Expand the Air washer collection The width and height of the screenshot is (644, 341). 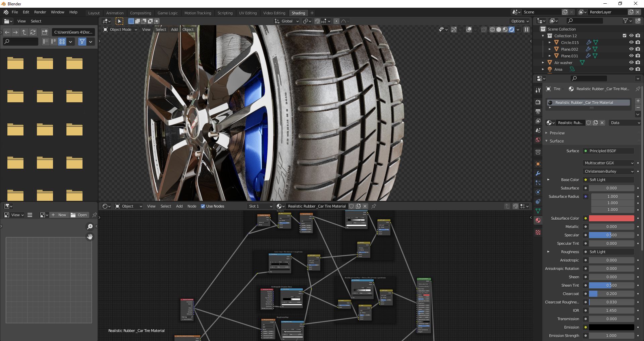[544, 62]
